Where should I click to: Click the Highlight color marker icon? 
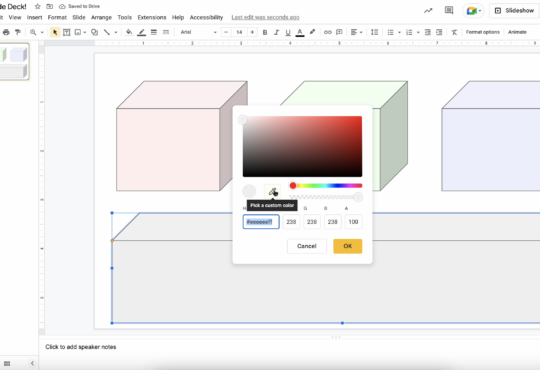312,32
